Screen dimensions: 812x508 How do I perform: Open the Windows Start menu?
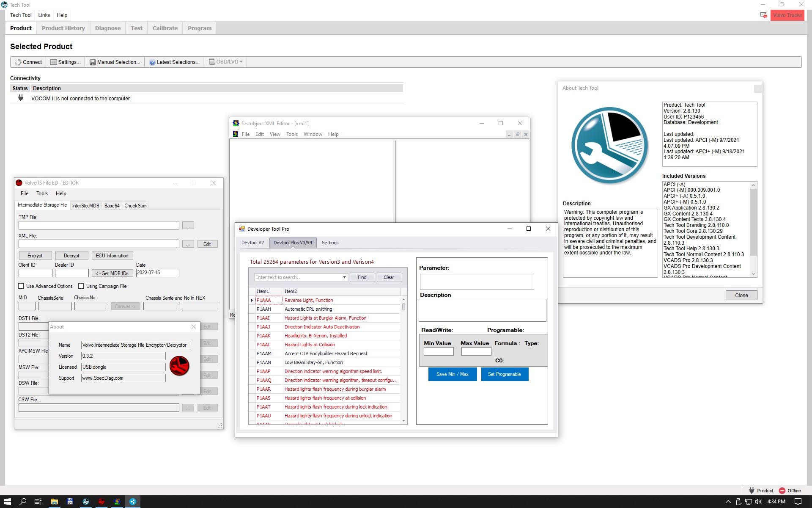pos(7,502)
